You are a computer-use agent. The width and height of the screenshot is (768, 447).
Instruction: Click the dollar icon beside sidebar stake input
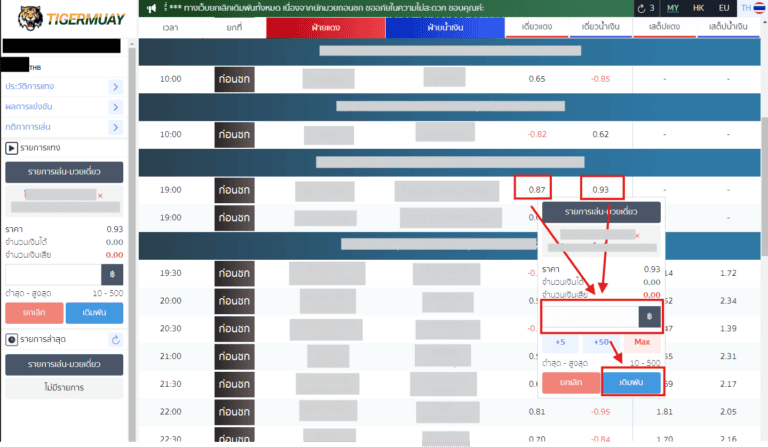tap(112, 274)
